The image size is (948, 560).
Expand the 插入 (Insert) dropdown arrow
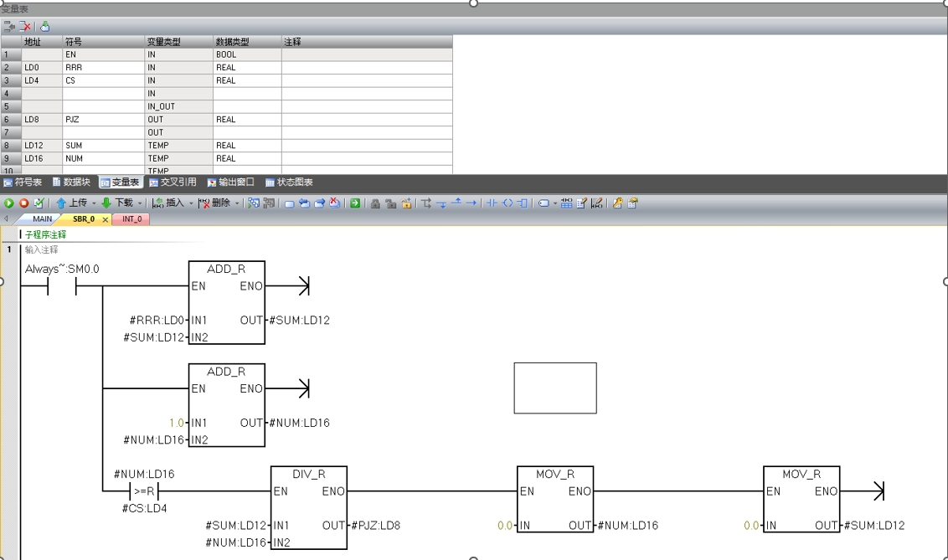pos(191,203)
